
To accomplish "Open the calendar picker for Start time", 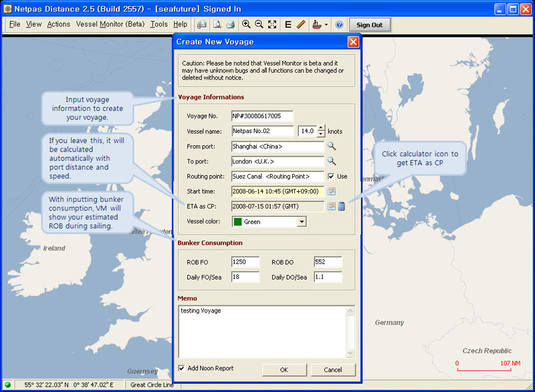I will [x=332, y=191].
